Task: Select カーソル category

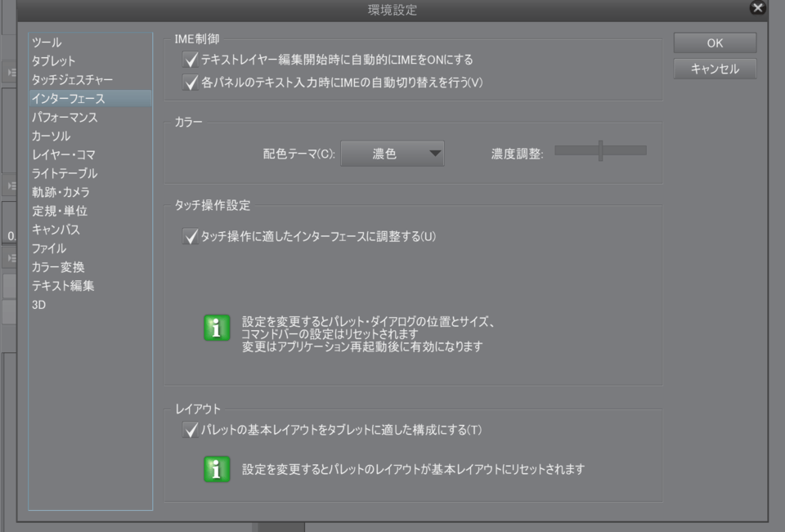Action: pos(90,136)
